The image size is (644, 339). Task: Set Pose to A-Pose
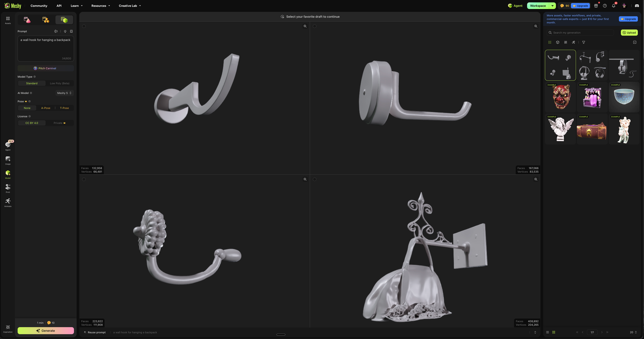click(x=46, y=108)
